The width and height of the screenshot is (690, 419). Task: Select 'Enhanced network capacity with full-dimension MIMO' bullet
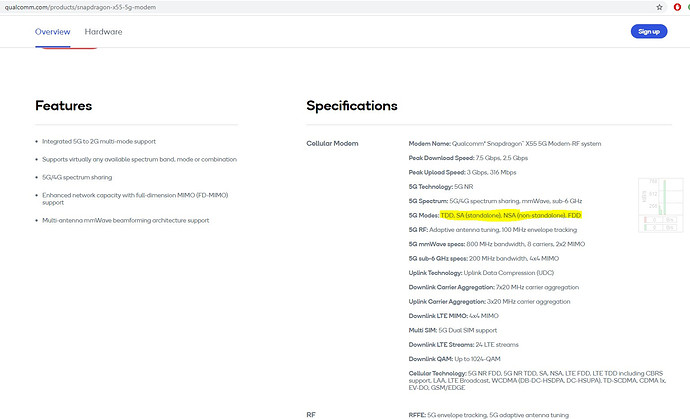click(x=135, y=198)
